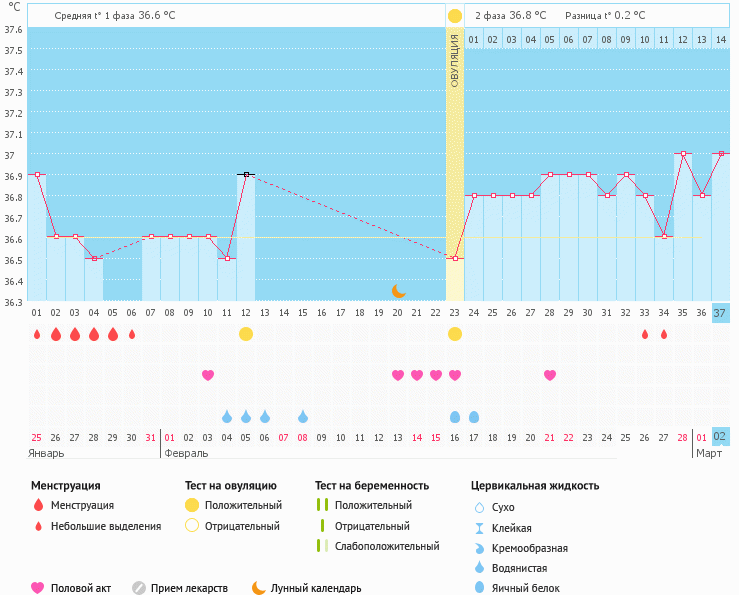Select the highlighted March 02 date cell
Image resolution: width=739 pixels, height=595 pixels.
721,436
